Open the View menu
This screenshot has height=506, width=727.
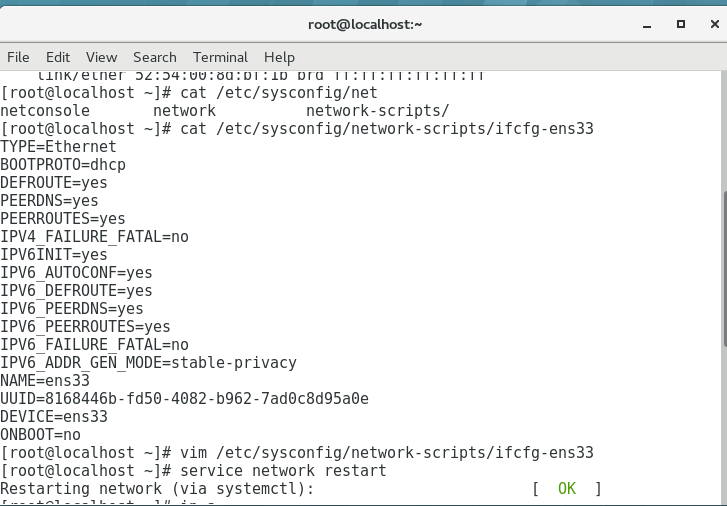coord(102,57)
